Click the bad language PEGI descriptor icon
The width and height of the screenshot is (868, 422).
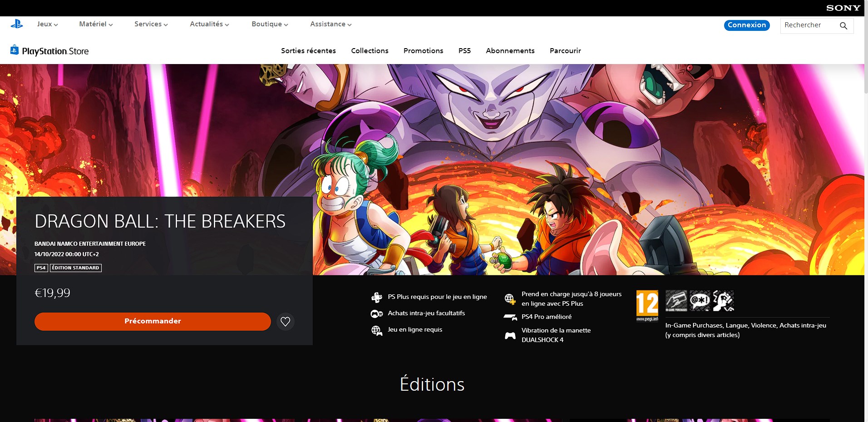[700, 301]
